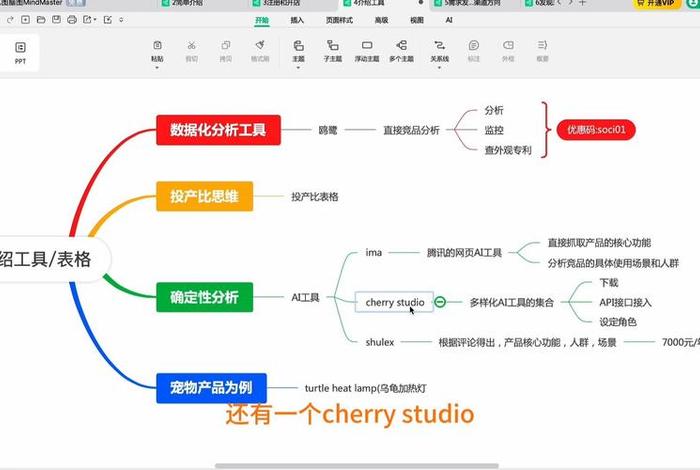Open the 高级 ribbon tab
Image resolution: width=700 pixels, height=470 pixels.
click(381, 20)
